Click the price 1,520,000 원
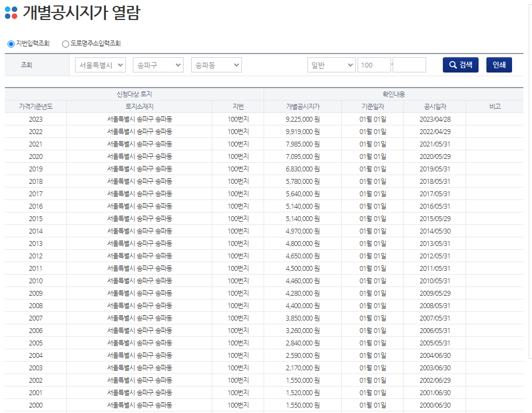The image size is (532, 413). click(302, 393)
